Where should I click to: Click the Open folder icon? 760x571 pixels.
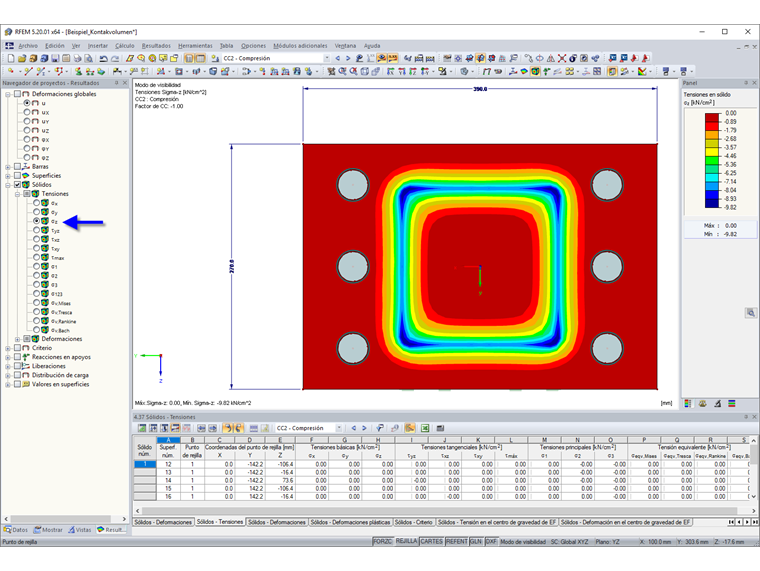pos(22,58)
